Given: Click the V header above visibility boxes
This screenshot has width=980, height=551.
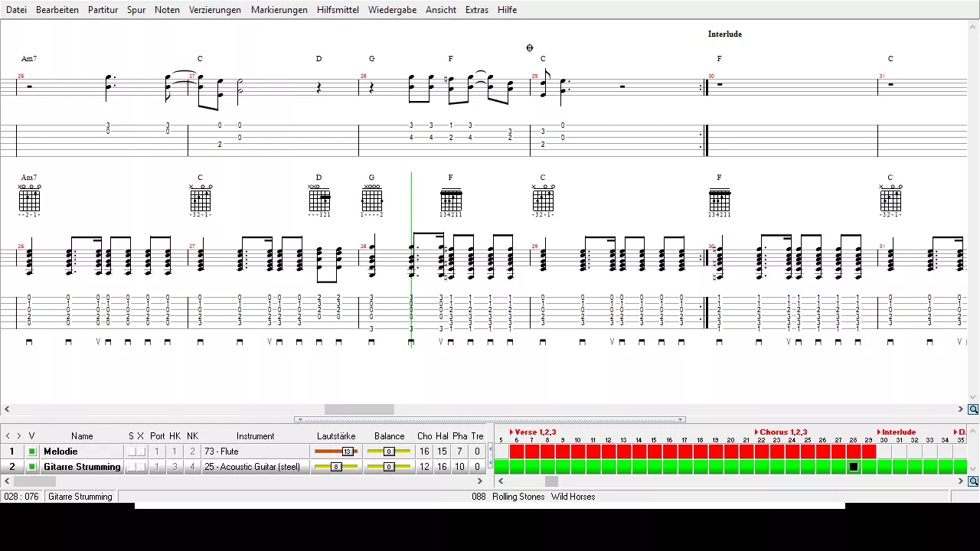Looking at the screenshot, I should pyautogui.click(x=32, y=436).
